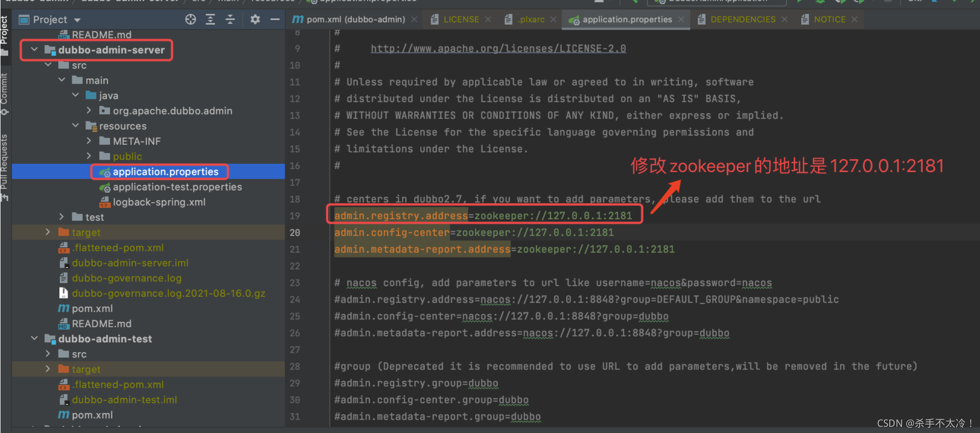Viewport: 980px width, 433px height.
Task: Collapse the dubbo-admin-server module
Action: [34, 50]
